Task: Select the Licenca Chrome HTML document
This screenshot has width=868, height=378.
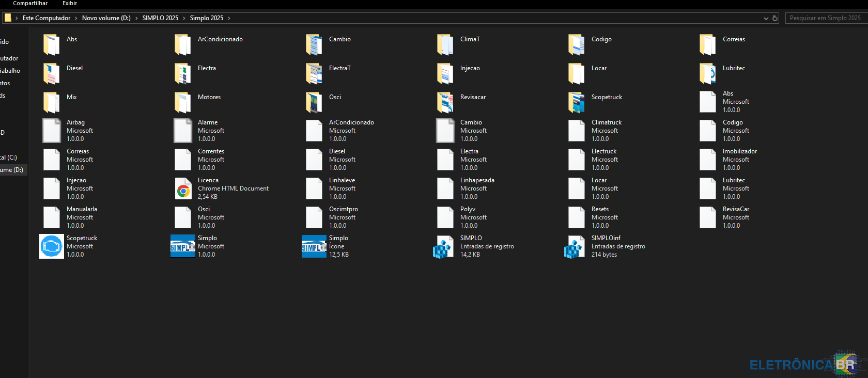Action: click(183, 188)
